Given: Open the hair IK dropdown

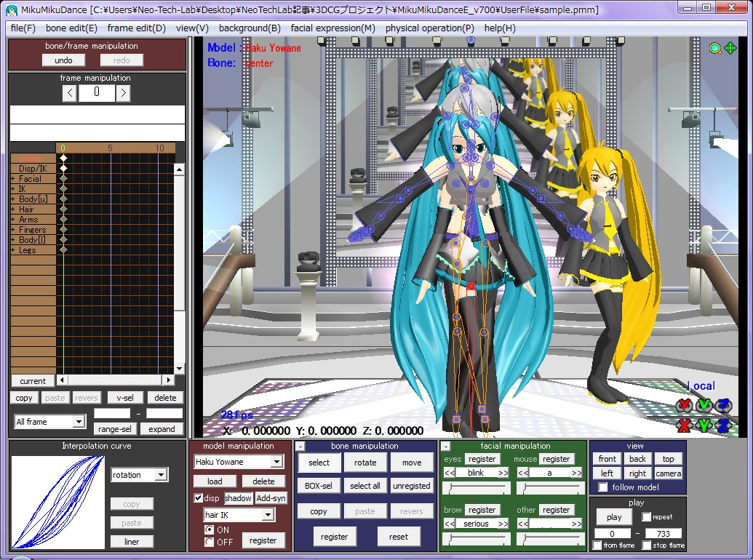Looking at the screenshot, I should click(268, 515).
